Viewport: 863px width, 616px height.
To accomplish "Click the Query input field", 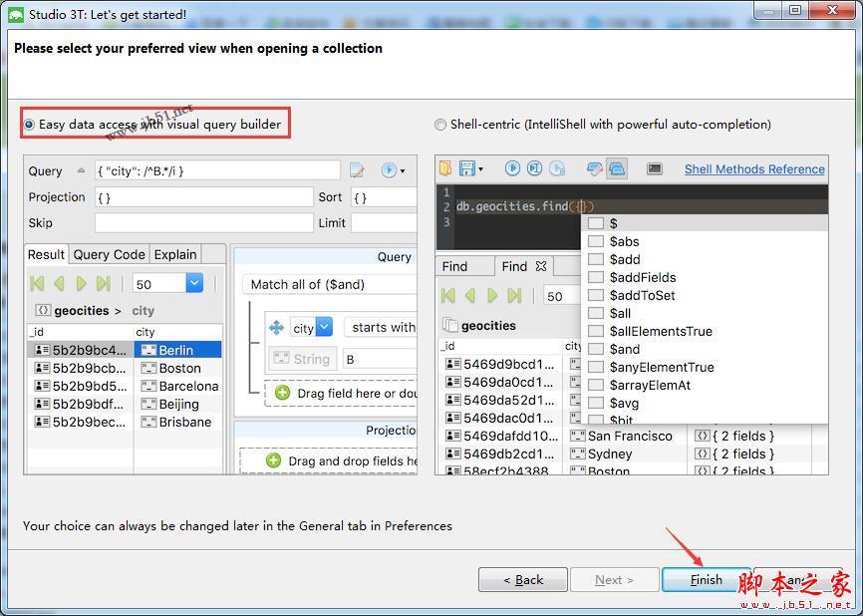I will tap(217, 170).
